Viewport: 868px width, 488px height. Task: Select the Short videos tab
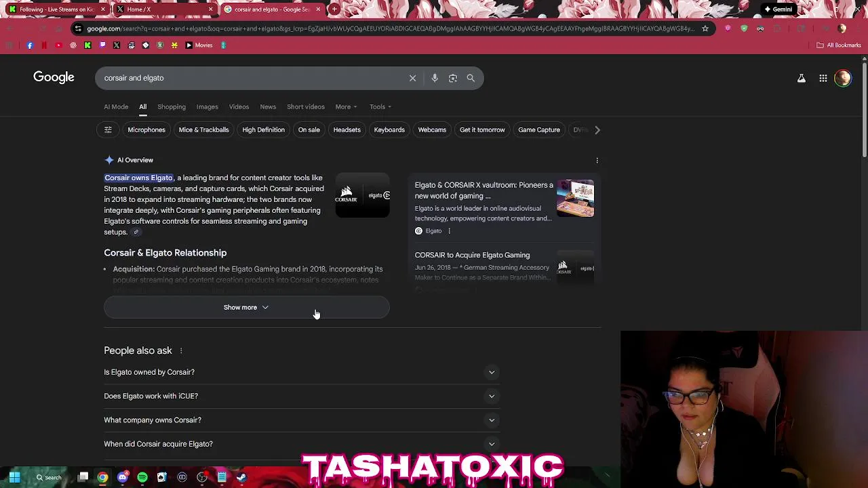click(x=306, y=106)
